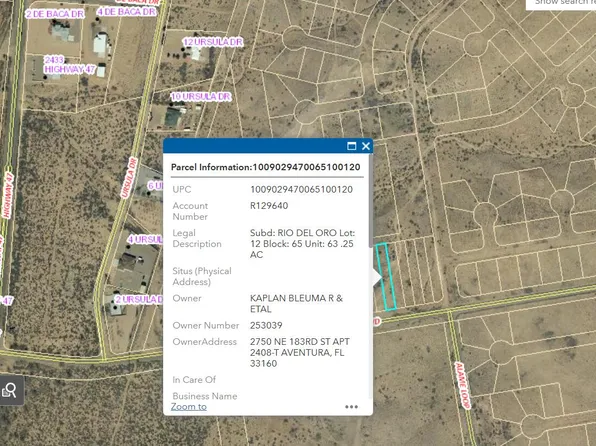This screenshot has width=596, height=446.
Task: Close the Parcel Information popup
Action: click(366, 146)
